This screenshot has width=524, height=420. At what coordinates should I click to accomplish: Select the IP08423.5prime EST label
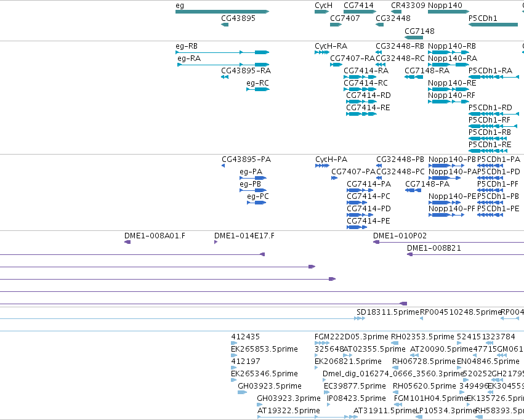click(x=357, y=398)
